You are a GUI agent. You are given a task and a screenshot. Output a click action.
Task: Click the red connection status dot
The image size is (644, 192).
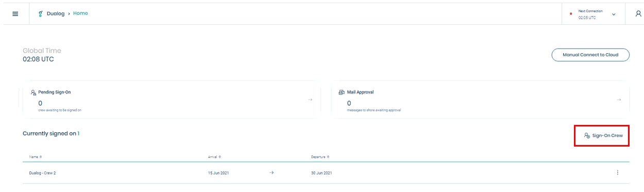(x=571, y=14)
